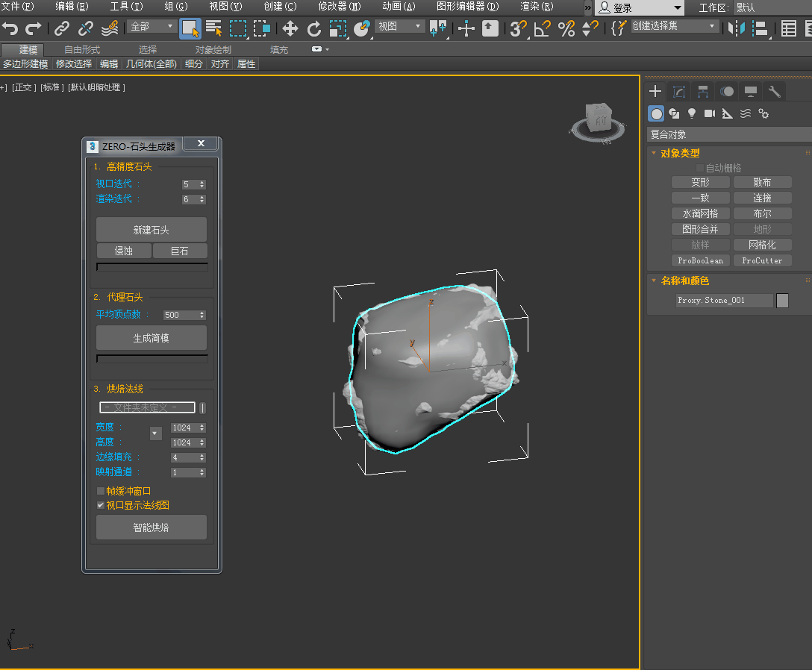Open the Utilities wrench panel
812x670 pixels.
(x=775, y=92)
